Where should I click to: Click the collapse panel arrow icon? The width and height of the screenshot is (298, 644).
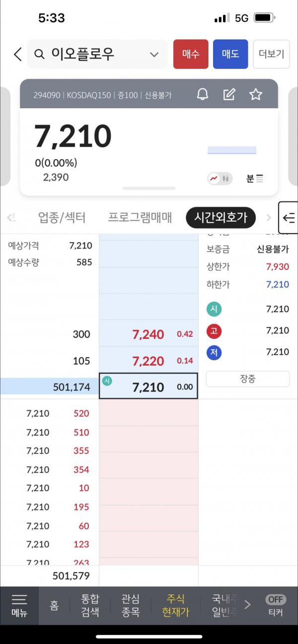pyautogui.click(x=289, y=217)
